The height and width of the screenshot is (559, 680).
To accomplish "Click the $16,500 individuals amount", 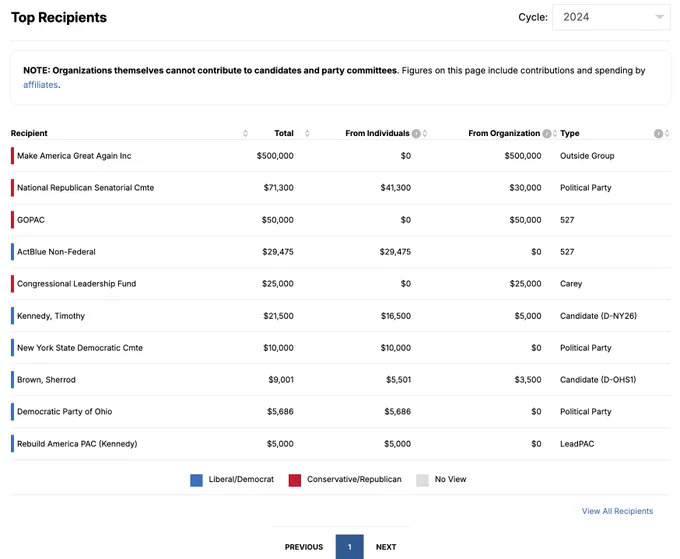I will tap(396, 316).
